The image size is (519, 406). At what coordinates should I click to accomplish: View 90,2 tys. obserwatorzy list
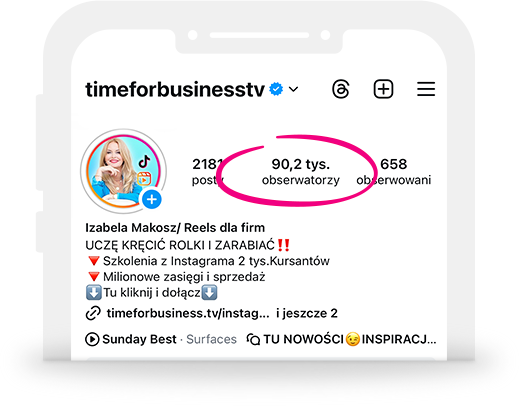[300, 171]
